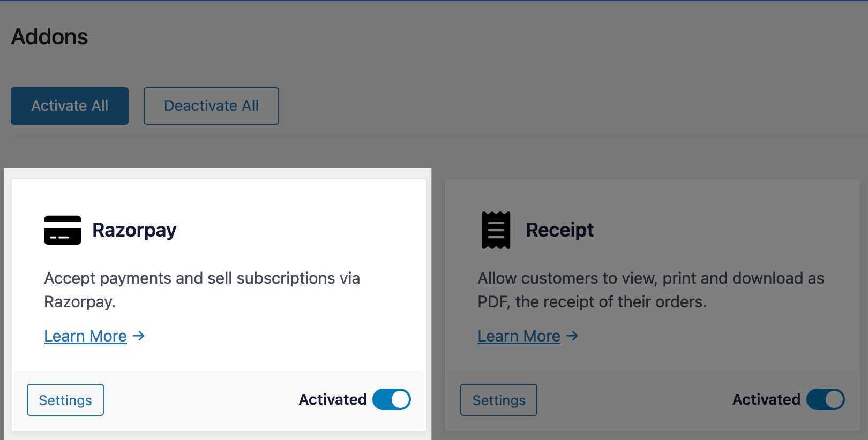Toggle off the Razorpay addon switch
868x440 pixels.
[392, 399]
